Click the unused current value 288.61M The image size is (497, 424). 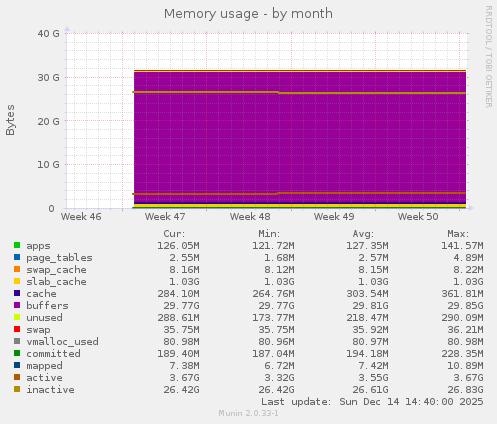(x=178, y=318)
